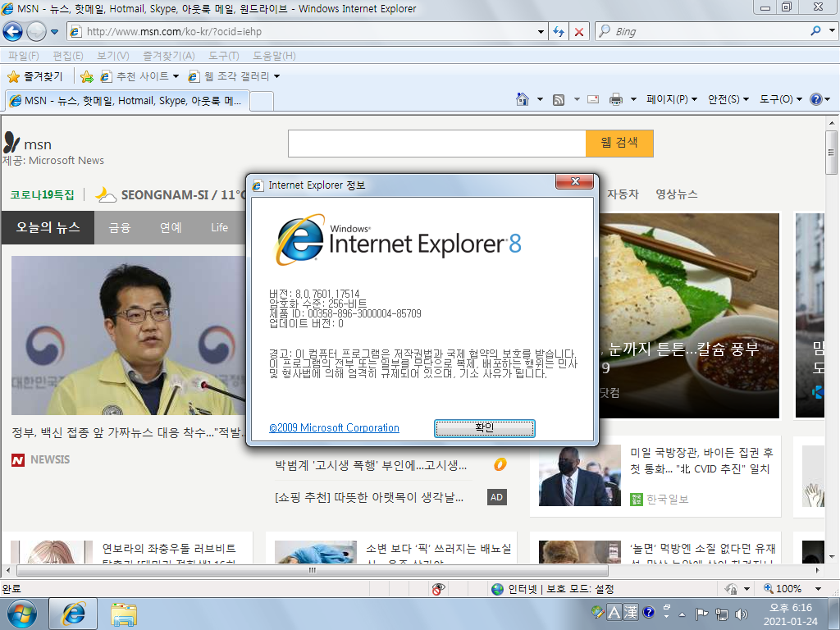
Task: Click the RSS feeds icon
Action: point(558,99)
